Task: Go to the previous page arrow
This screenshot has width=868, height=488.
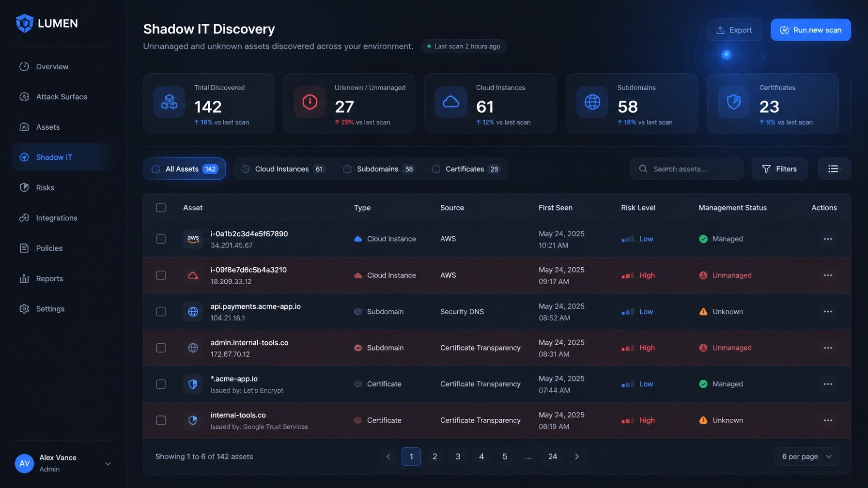Action: (x=388, y=457)
